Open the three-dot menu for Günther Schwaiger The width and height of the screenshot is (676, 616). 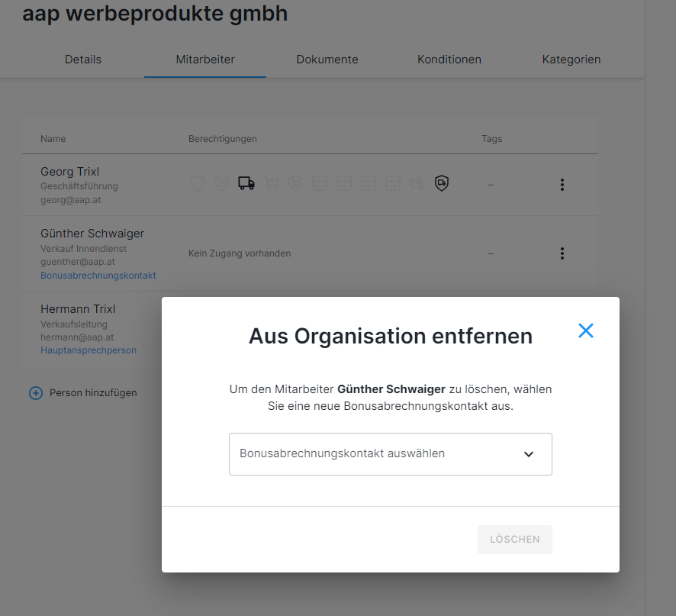coord(562,253)
